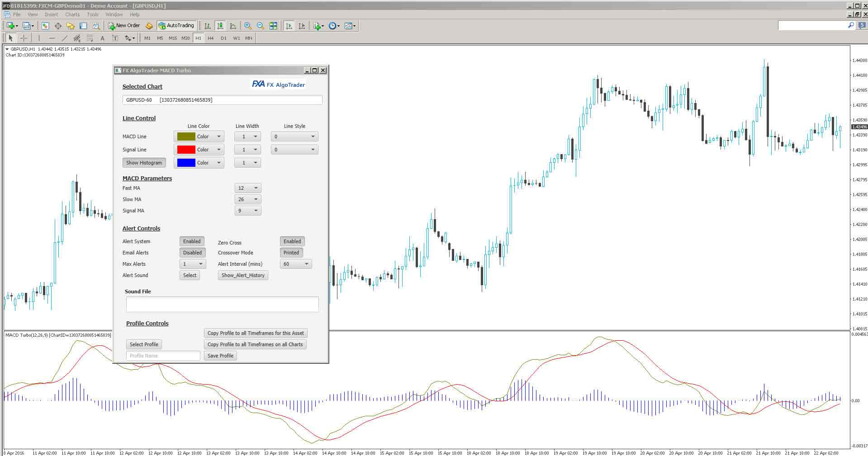Screen dimensions: 868x456
Task: Open the Charts menu
Action: [72, 14]
